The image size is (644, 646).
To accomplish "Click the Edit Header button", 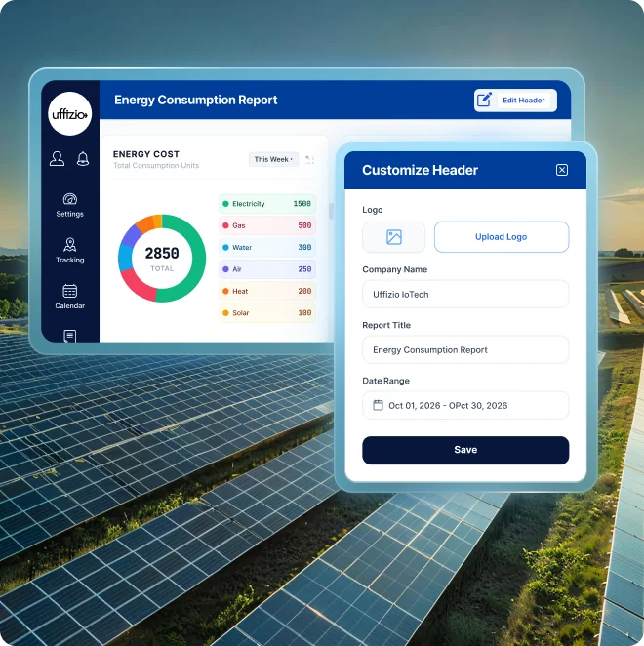I will pyautogui.click(x=515, y=101).
